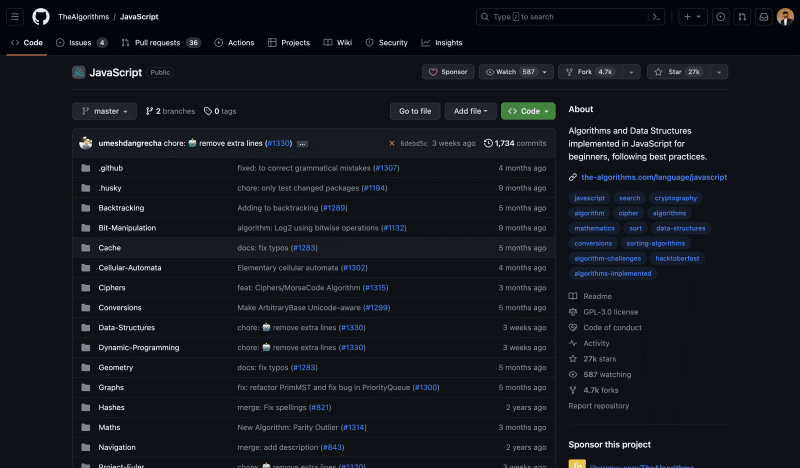This screenshot has width=800, height=468.
Task: Open pull request #1315 link in Ciphers row
Action: tap(376, 288)
